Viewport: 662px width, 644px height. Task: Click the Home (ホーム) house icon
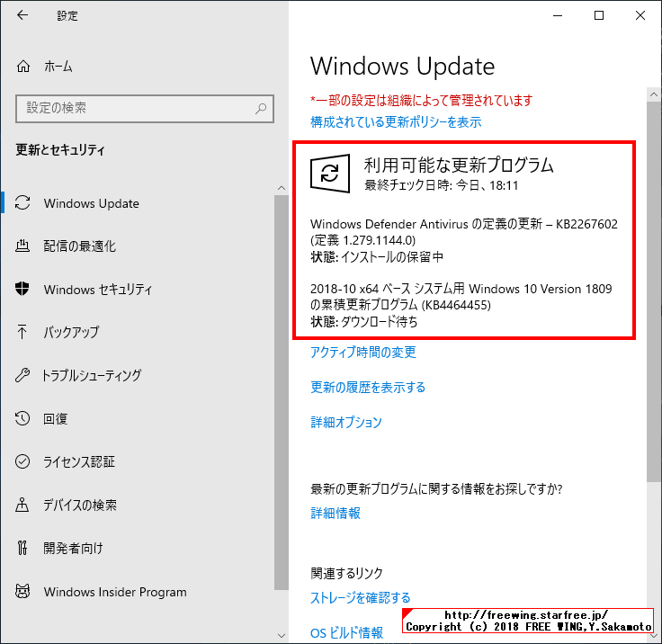23,67
